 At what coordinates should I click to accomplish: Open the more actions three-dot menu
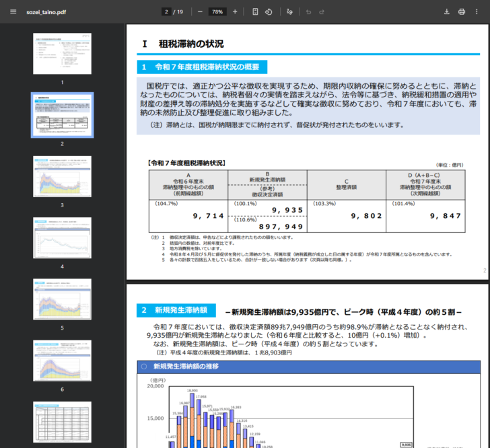(477, 12)
